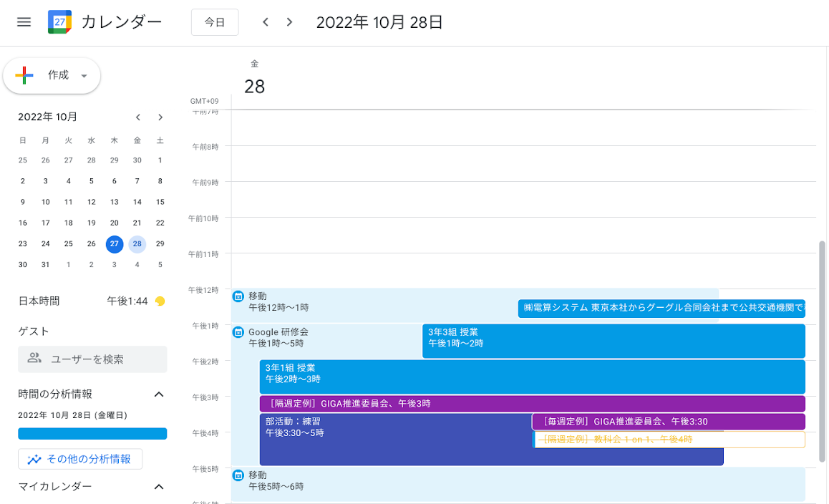Image resolution: width=829 pixels, height=504 pixels.
Task: Collapse the 時間の分析情報 section
Action: (x=159, y=394)
